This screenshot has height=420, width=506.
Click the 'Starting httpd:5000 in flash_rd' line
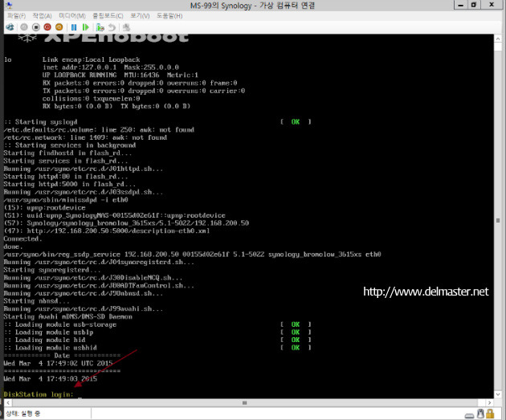(69, 184)
